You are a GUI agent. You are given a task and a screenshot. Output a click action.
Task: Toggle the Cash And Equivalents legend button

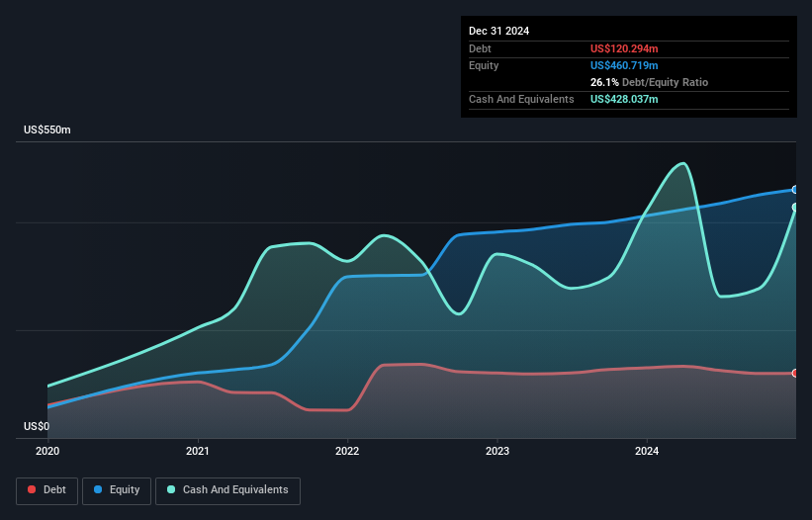point(227,490)
